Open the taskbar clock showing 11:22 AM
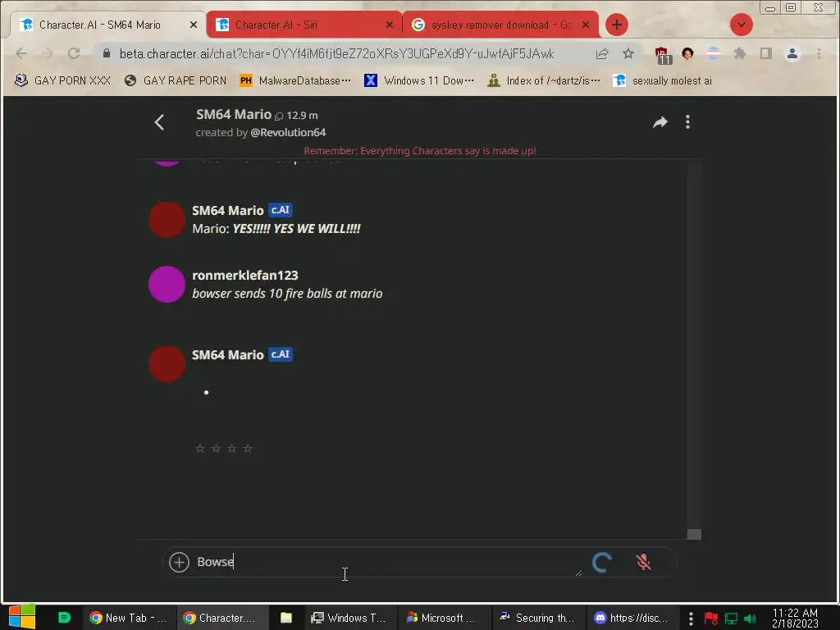840x630 pixels. point(795,619)
